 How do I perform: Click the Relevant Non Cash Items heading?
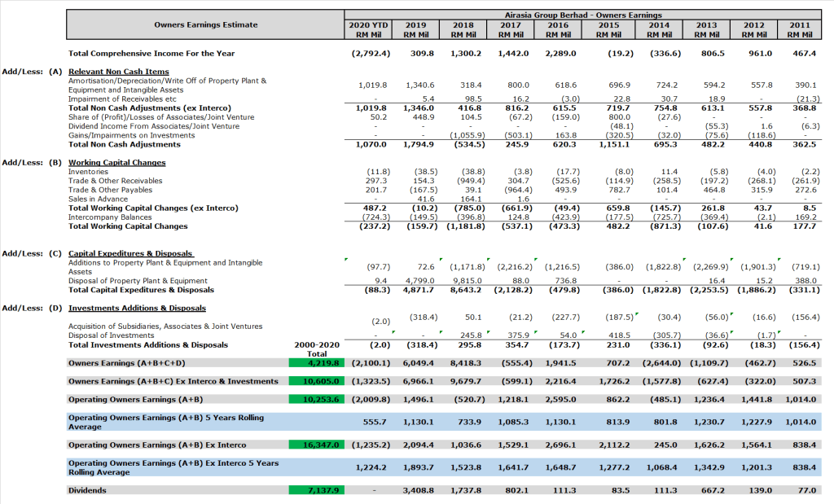(x=119, y=72)
